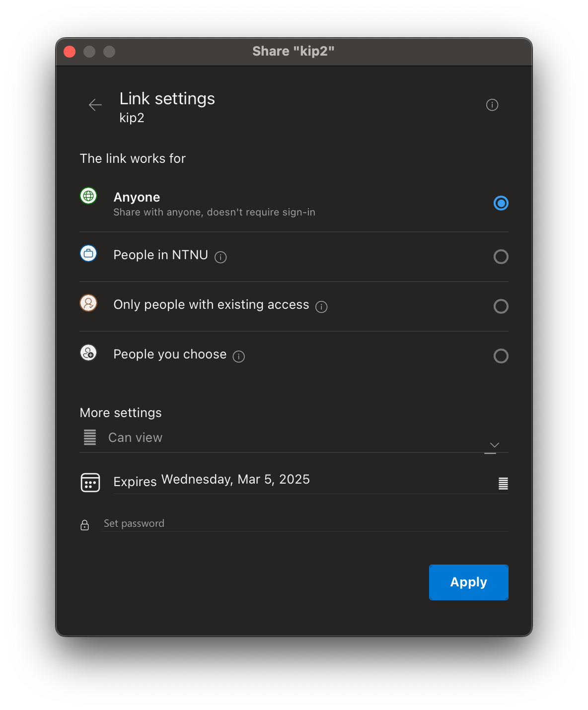This screenshot has height=710, width=588.
Task: Open info tooltip next to People in NTNU
Action: [220, 257]
